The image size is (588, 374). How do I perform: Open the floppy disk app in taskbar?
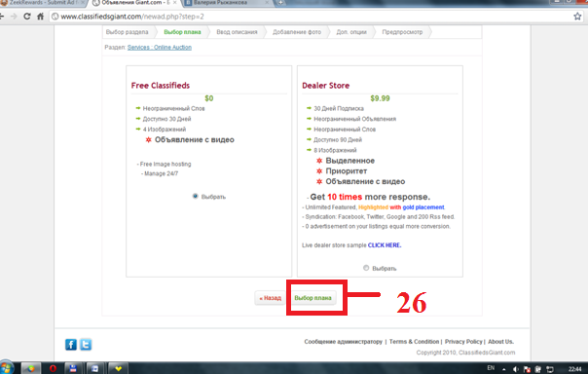[x=73, y=368]
